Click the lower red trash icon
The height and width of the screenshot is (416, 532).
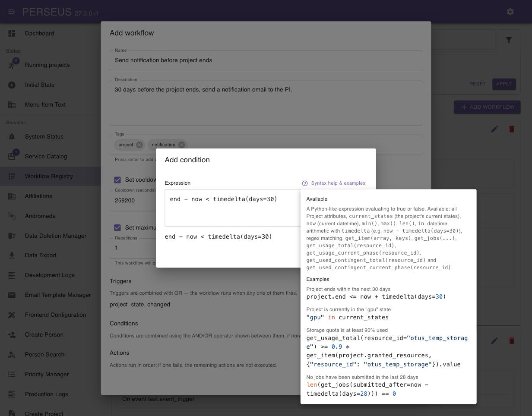512,341
